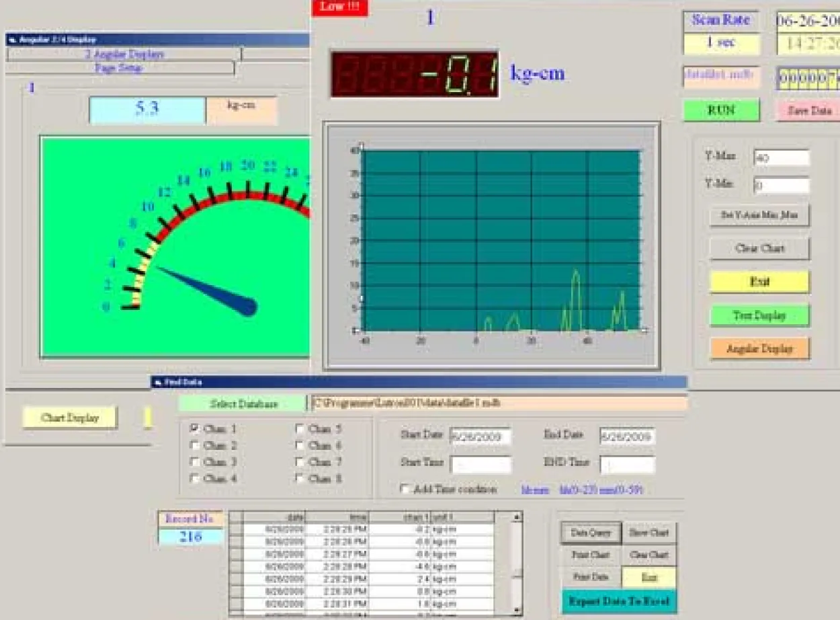Click the 5.3 reading in Angular Display window
This screenshot has height=620, width=840.
coord(147,110)
